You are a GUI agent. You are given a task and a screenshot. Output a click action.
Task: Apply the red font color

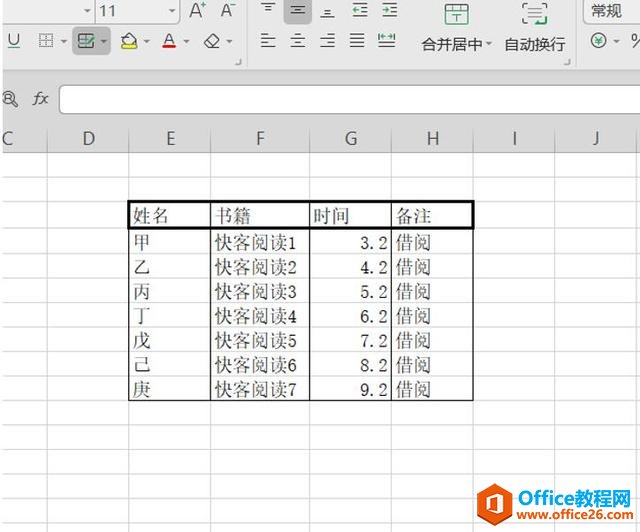click(x=169, y=41)
